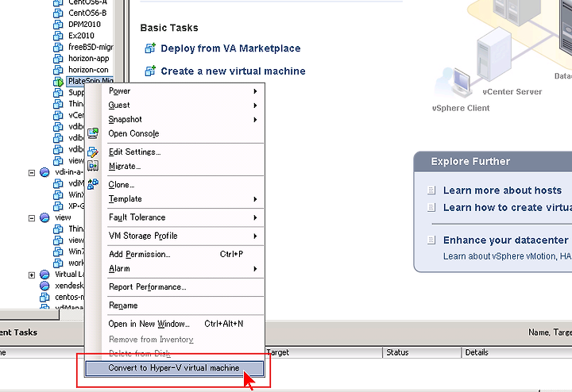Image resolution: width=572 pixels, height=392 pixels.
Task: Open the Alarm submenu
Action: [174, 268]
